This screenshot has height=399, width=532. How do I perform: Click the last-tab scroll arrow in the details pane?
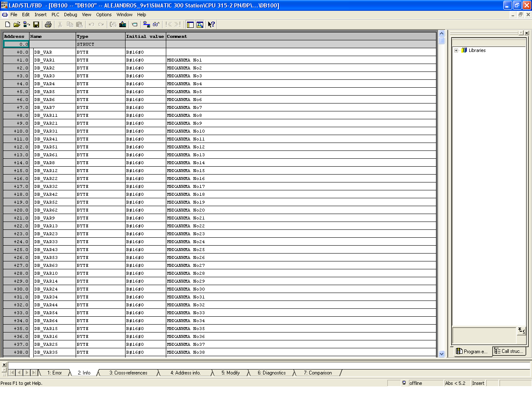[34, 373]
